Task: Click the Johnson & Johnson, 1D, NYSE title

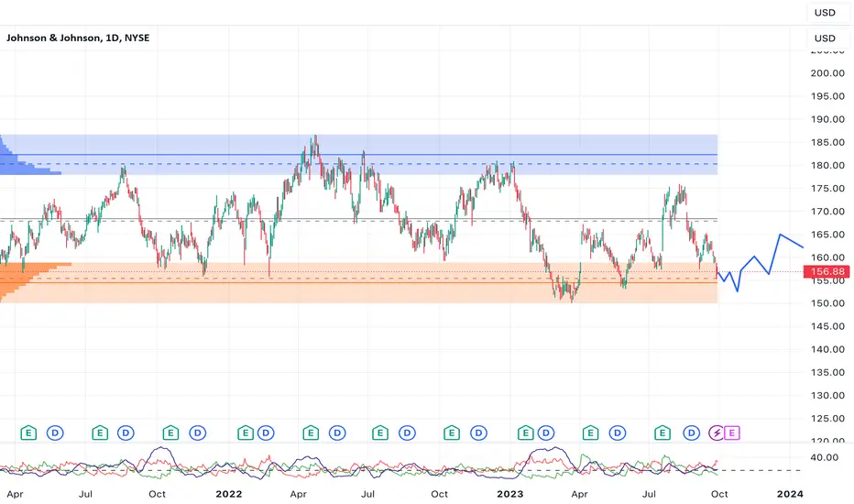Action: click(78, 38)
